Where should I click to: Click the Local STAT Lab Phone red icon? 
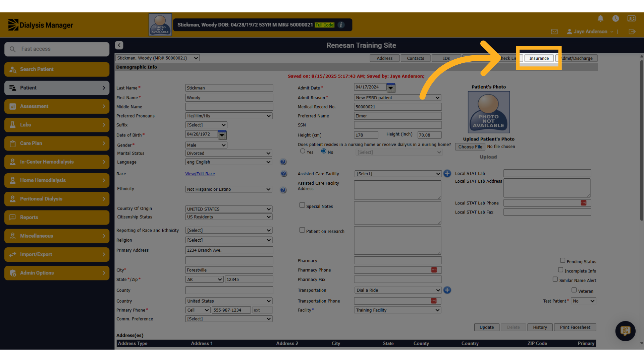[584, 203]
